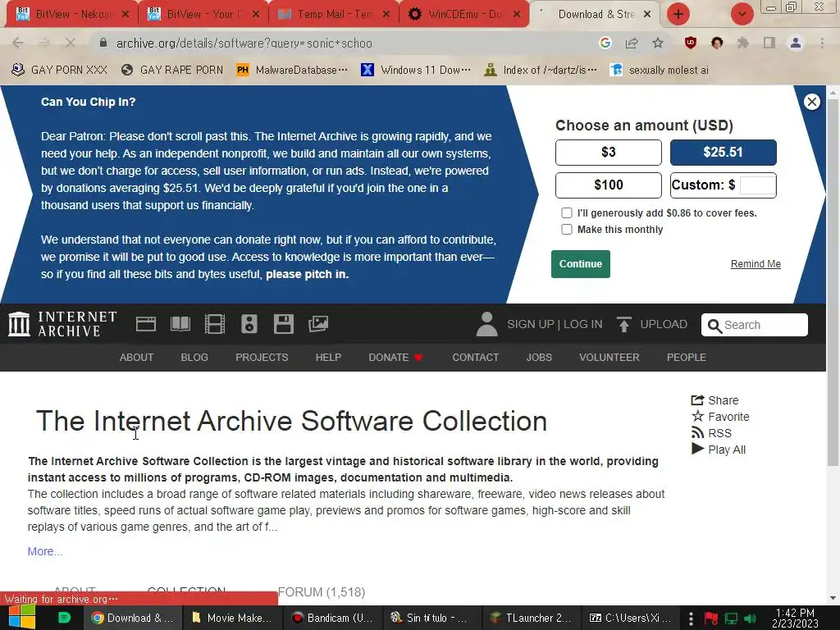Screen dimensions: 840x630
Task: Open the Video film-strip icon
Action: click(x=215, y=324)
